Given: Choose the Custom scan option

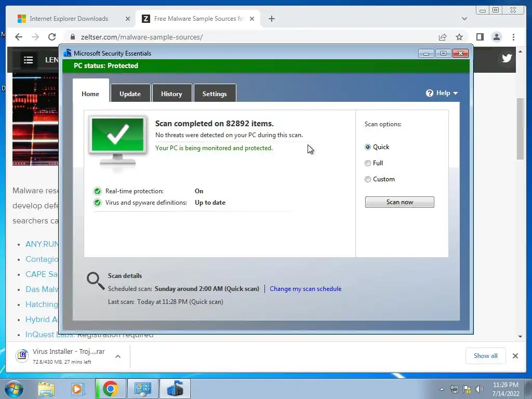Looking at the screenshot, I should 368,179.
